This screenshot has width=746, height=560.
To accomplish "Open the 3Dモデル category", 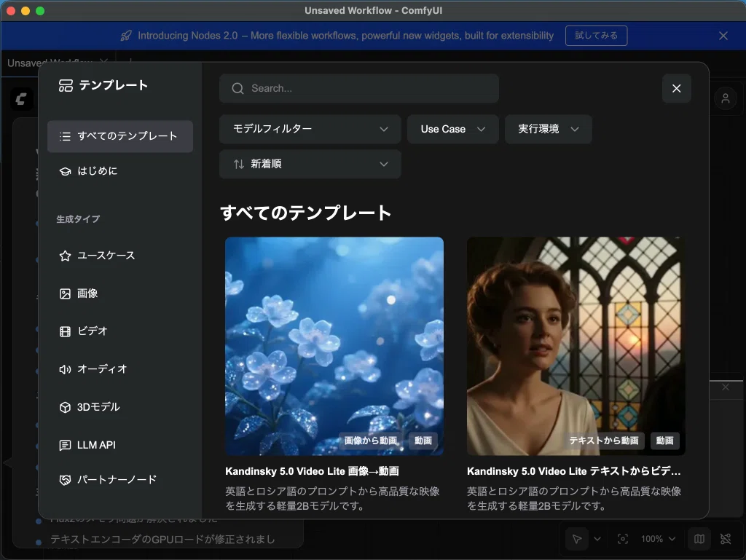I will pyautogui.click(x=120, y=407).
